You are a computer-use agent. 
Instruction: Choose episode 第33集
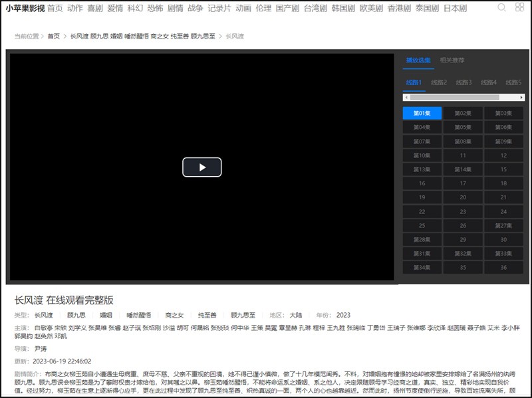(x=503, y=254)
